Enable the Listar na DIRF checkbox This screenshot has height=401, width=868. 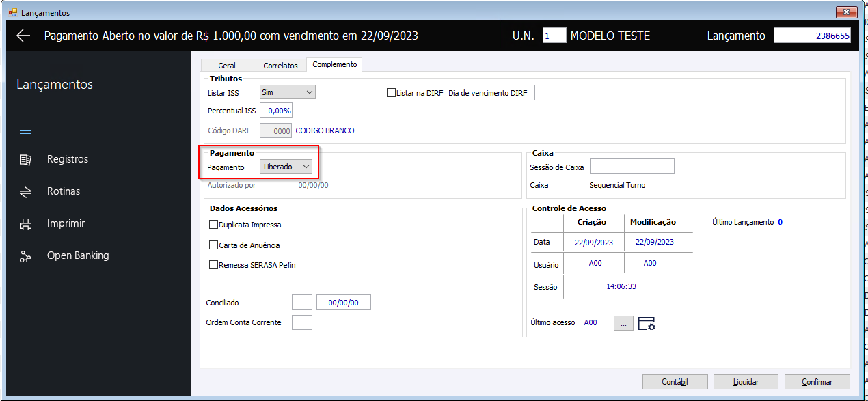click(x=392, y=92)
